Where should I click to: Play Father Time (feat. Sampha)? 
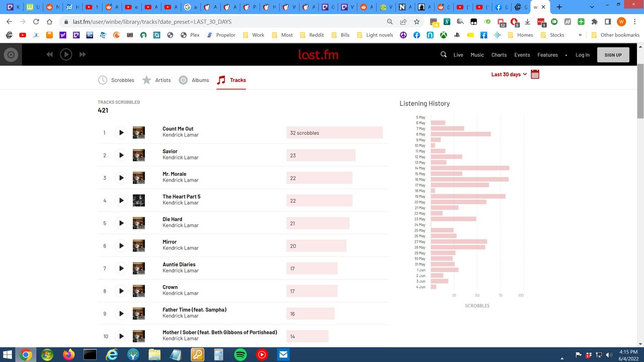(121, 314)
